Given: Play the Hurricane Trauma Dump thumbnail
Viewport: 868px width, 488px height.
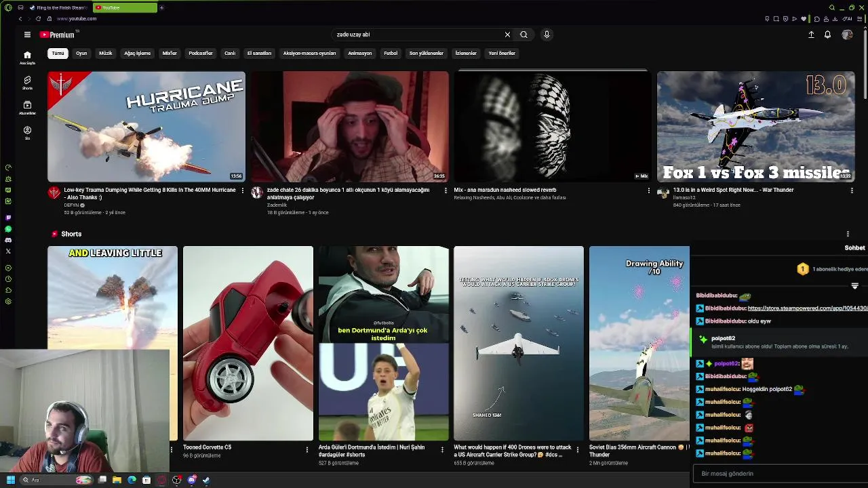Looking at the screenshot, I should click(x=146, y=127).
